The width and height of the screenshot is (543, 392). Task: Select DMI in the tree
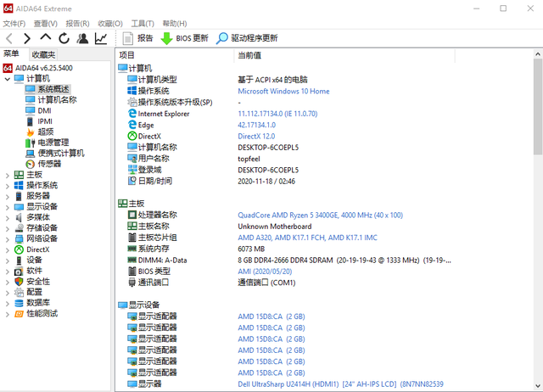click(38, 110)
